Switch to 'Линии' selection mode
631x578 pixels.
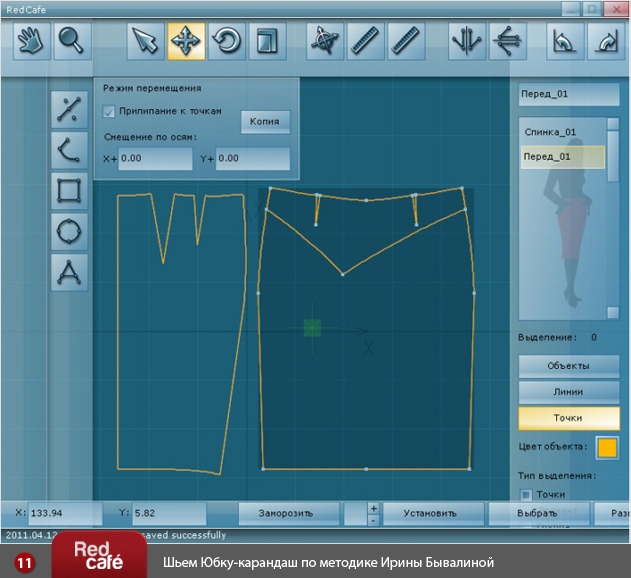coord(569,392)
